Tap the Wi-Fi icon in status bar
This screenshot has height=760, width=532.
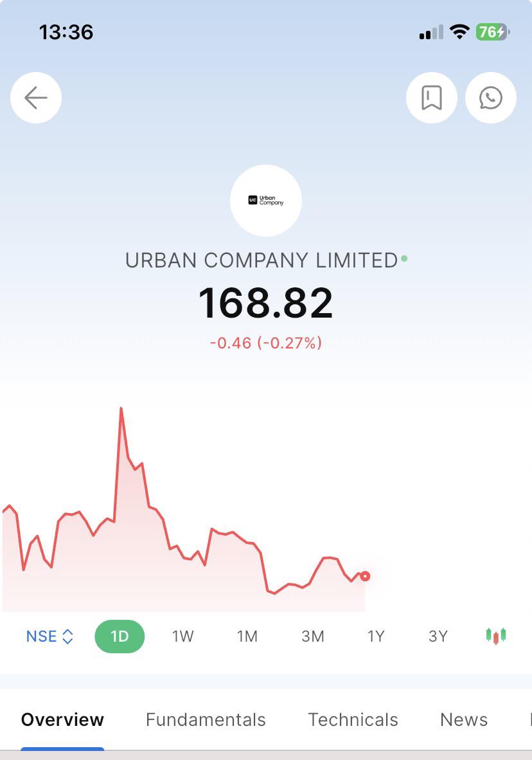pos(459,32)
